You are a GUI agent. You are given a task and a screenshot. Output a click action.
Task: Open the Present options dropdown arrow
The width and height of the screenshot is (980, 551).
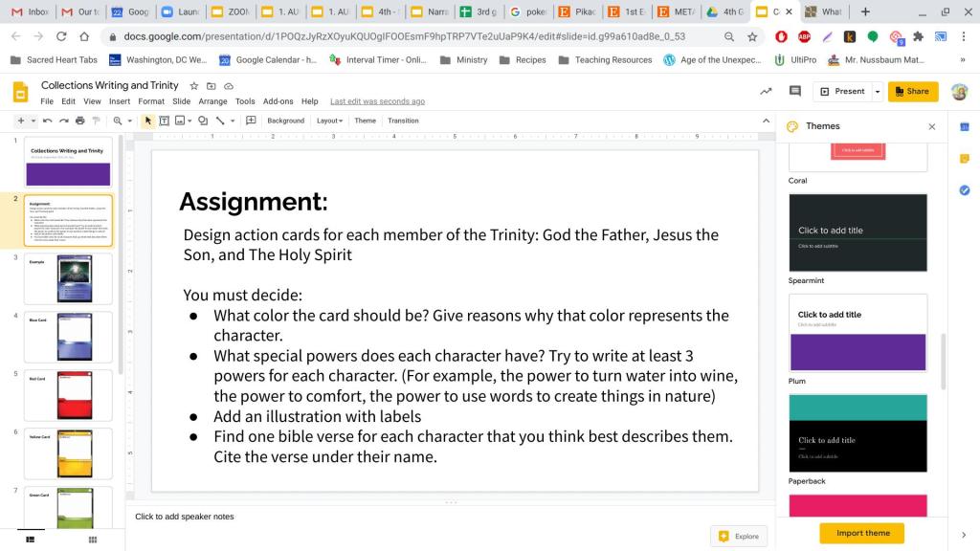pos(878,91)
